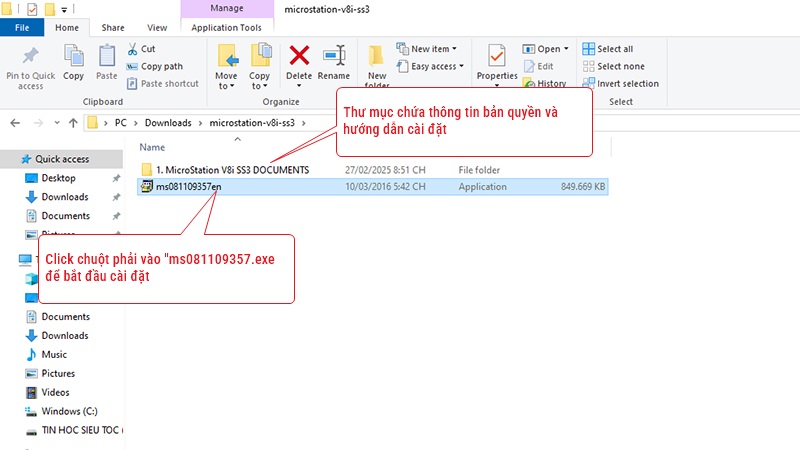Click the Copy ribbon icon
The width and height of the screenshot is (800, 450).
(73, 55)
